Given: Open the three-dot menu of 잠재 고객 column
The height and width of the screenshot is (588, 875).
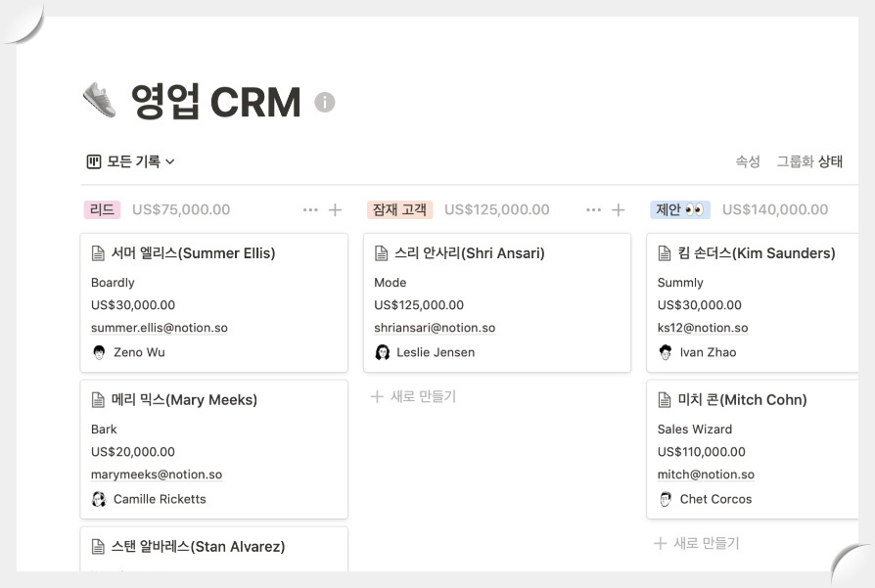Looking at the screenshot, I should click(x=593, y=209).
